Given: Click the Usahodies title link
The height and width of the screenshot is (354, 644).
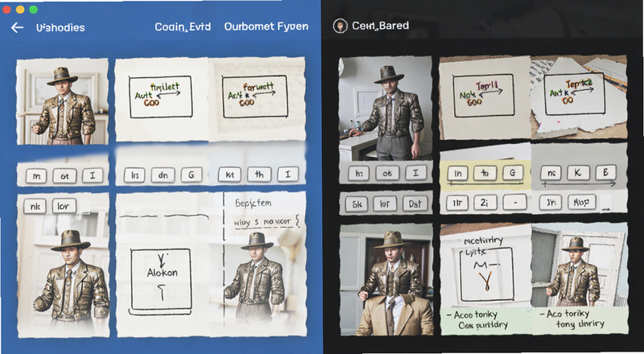Looking at the screenshot, I should (60, 27).
